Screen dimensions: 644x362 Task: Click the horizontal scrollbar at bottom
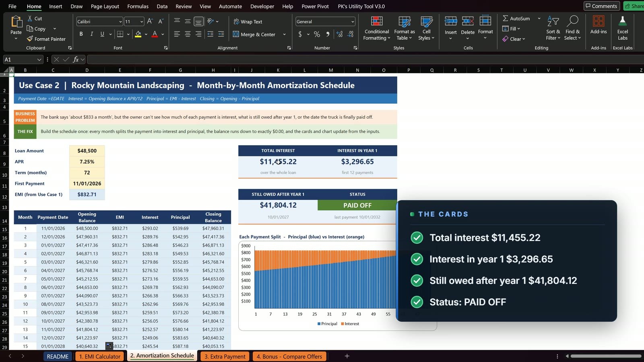(606, 356)
